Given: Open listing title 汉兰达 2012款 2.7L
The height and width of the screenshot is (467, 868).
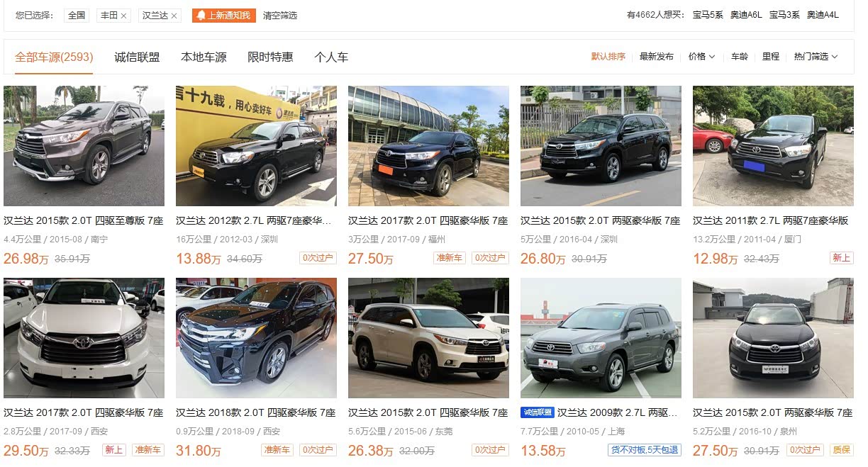Looking at the screenshot, I should pos(254,221).
